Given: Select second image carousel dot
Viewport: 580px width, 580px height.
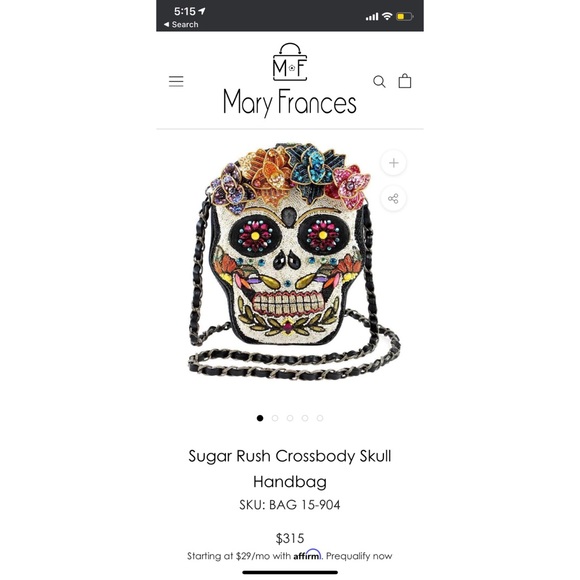Looking at the screenshot, I should [x=275, y=418].
